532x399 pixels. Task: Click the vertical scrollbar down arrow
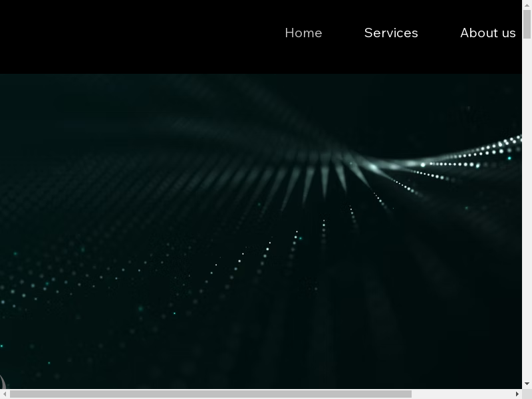coord(527,384)
